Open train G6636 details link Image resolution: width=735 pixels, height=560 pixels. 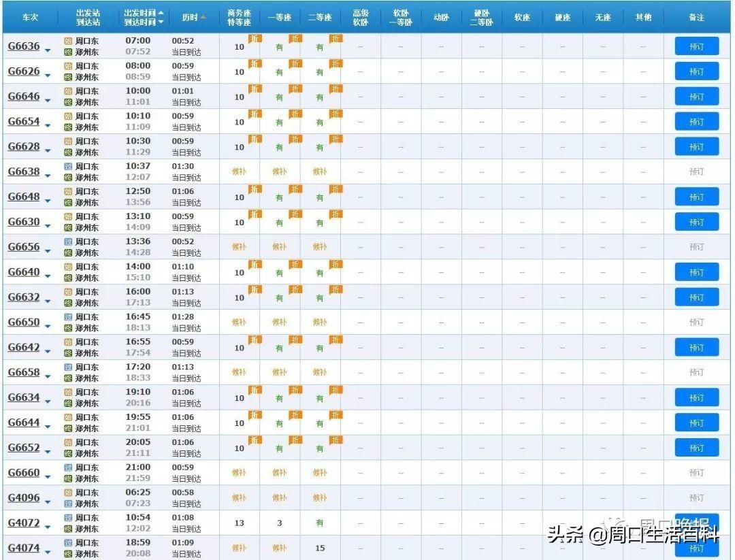[x=23, y=46]
